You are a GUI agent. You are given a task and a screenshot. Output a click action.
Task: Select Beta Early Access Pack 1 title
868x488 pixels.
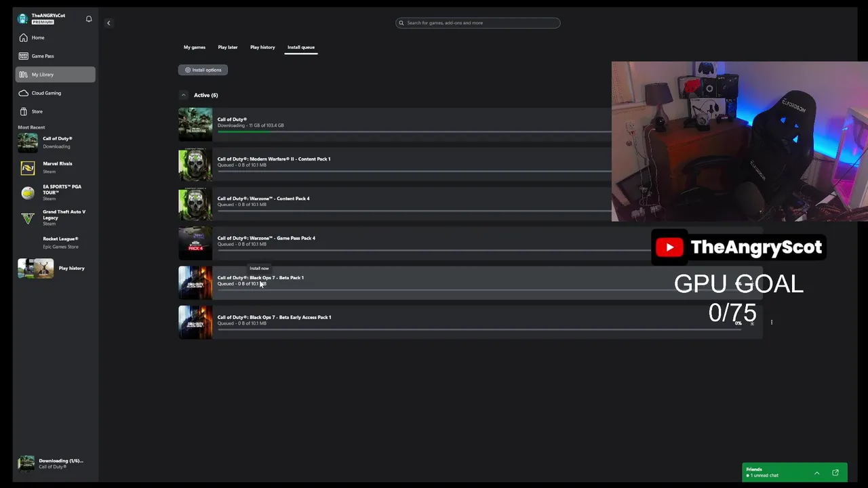coord(274,317)
